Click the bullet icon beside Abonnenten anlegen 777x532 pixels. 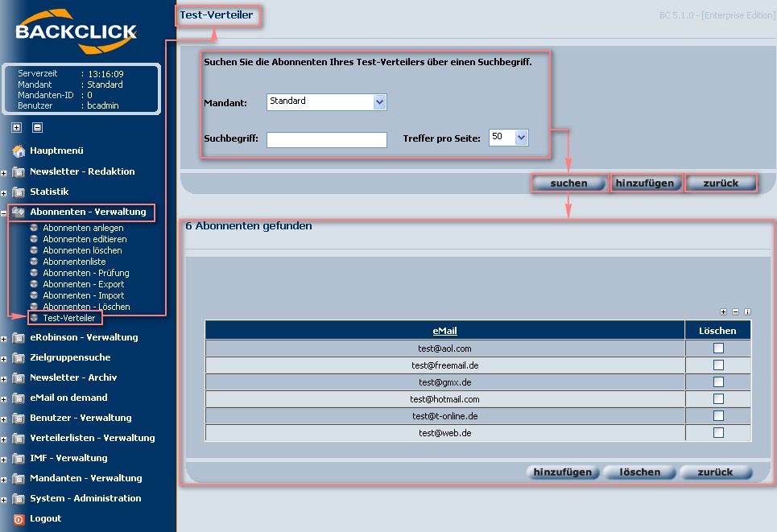(34, 228)
